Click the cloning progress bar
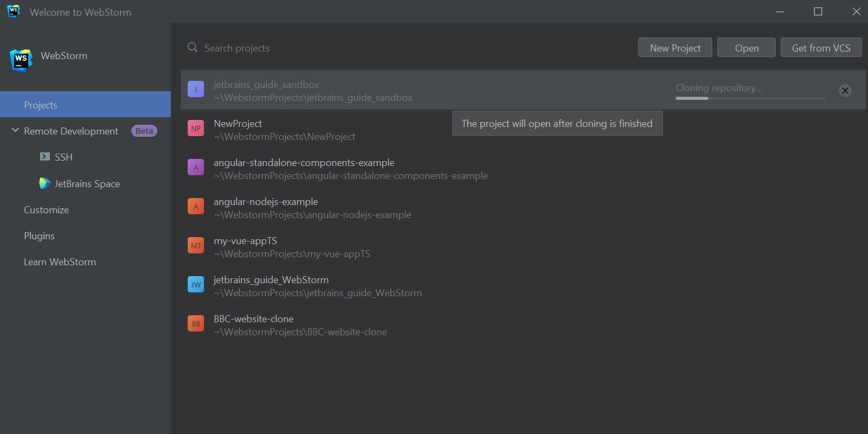 click(x=750, y=98)
